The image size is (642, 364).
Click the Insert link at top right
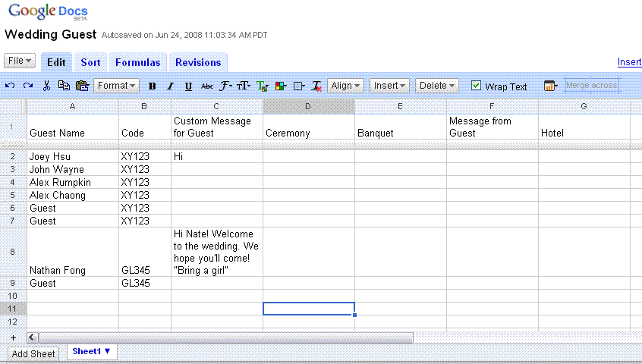(x=629, y=62)
